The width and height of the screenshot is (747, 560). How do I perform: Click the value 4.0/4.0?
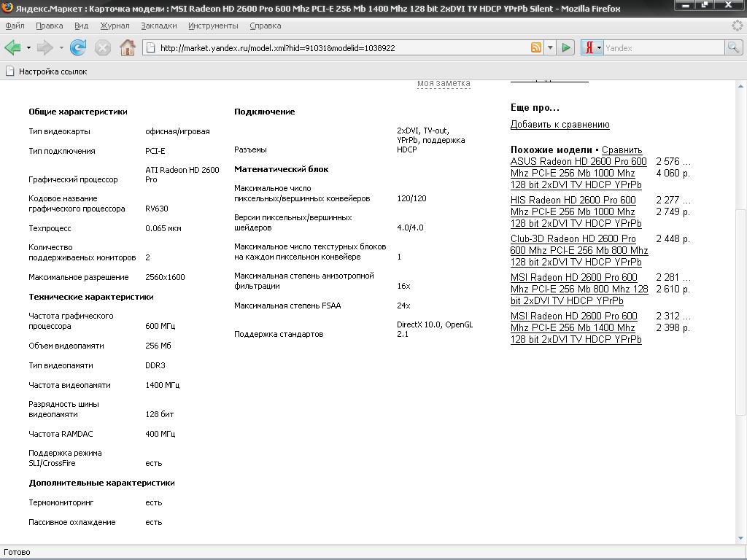(410, 227)
